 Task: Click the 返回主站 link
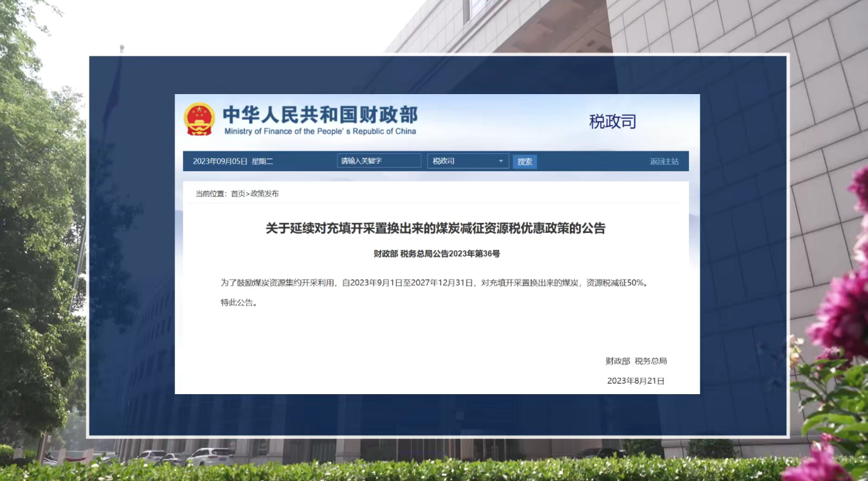(664, 161)
